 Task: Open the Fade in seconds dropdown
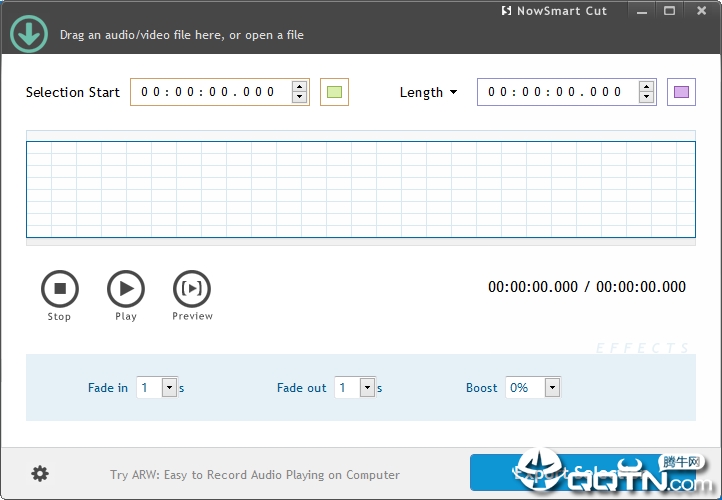[169, 388]
